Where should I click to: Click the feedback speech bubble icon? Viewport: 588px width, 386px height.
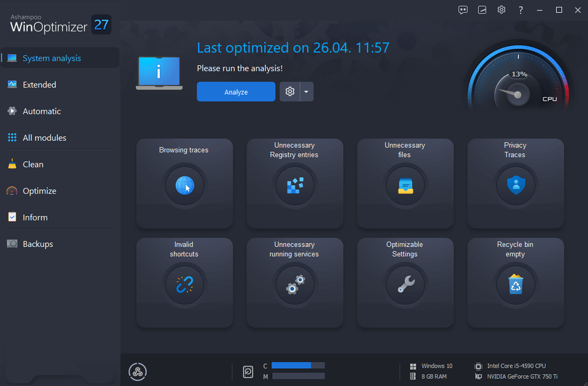click(462, 10)
